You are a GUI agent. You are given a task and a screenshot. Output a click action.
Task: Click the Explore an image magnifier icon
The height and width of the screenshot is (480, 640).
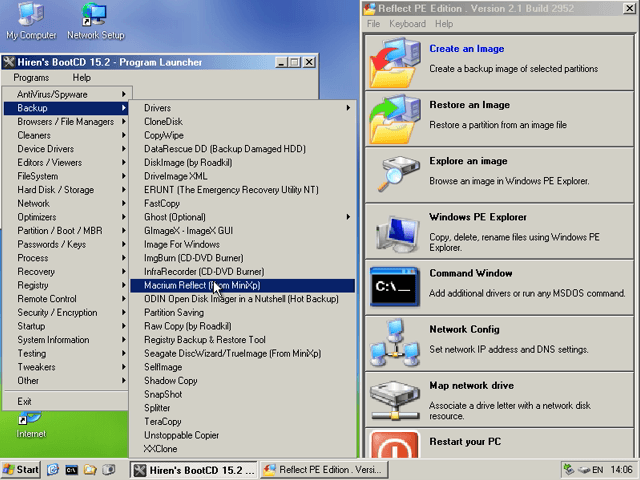(x=398, y=175)
